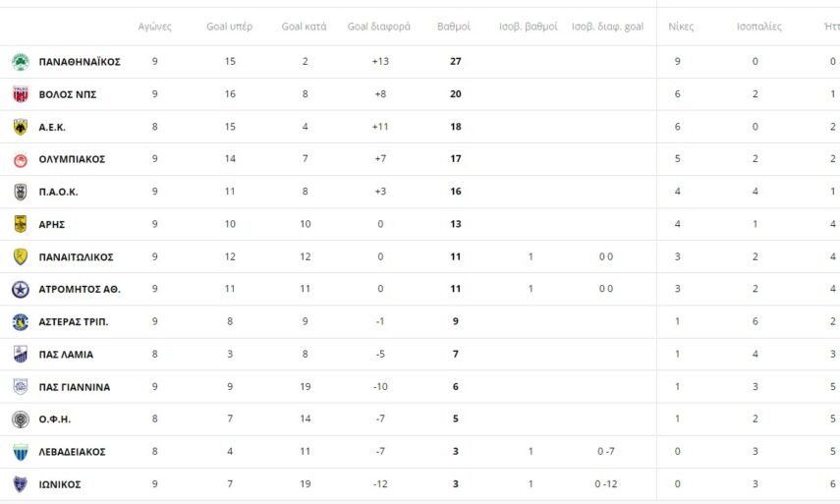The width and height of the screenshot is (840, 504).
Task: Click the Atromitos blue star crest
Action: click(20, 289)
